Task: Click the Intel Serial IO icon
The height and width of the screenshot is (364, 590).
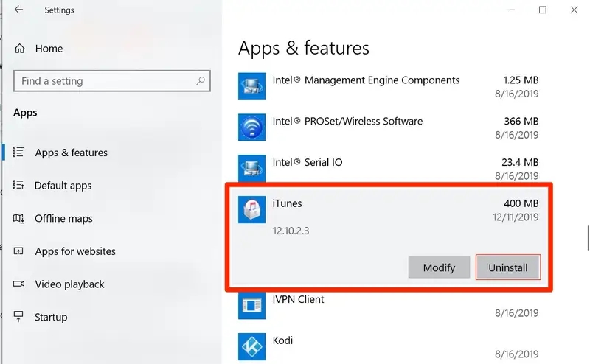Action: click(251, 168)
